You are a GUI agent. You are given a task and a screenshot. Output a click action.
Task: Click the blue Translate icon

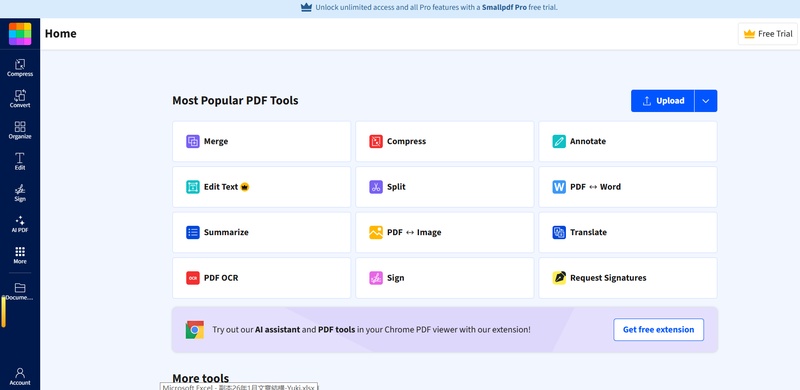[559, 232]
